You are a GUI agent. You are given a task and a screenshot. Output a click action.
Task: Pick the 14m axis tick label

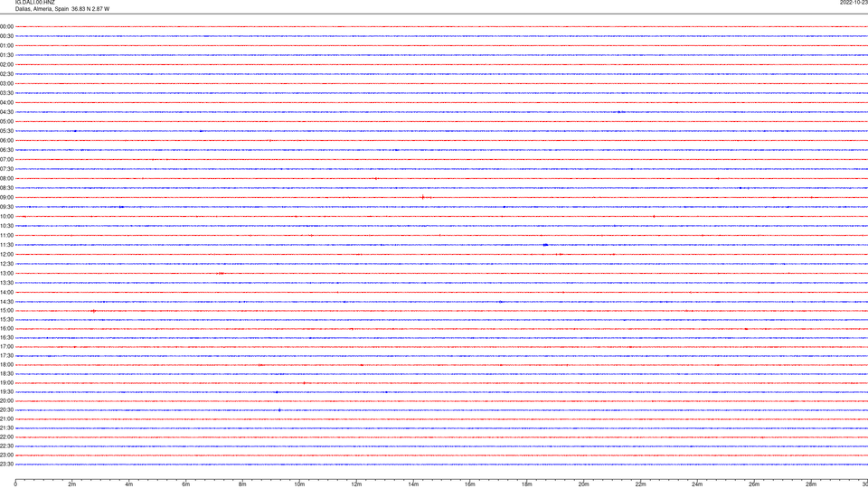(413, 484)
